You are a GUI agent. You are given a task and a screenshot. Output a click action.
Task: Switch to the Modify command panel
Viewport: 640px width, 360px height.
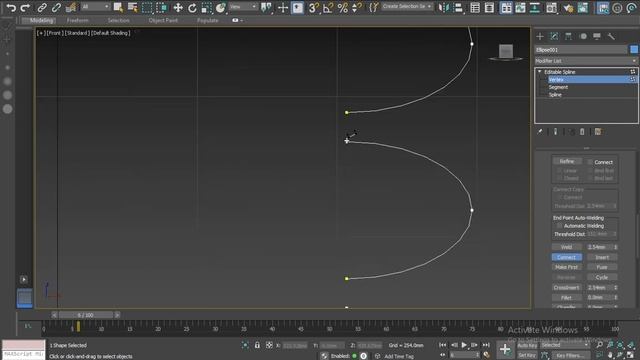coord(554,36)
